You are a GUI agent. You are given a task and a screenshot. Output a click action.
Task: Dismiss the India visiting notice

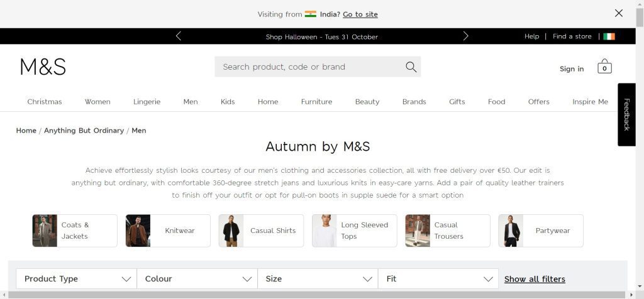click(619, 13)
